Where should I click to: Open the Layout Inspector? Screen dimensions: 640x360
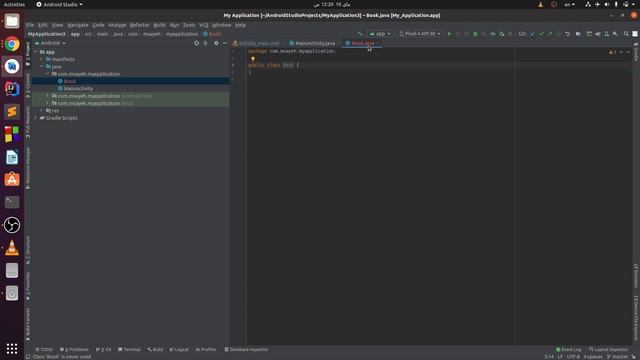[608, 349]
